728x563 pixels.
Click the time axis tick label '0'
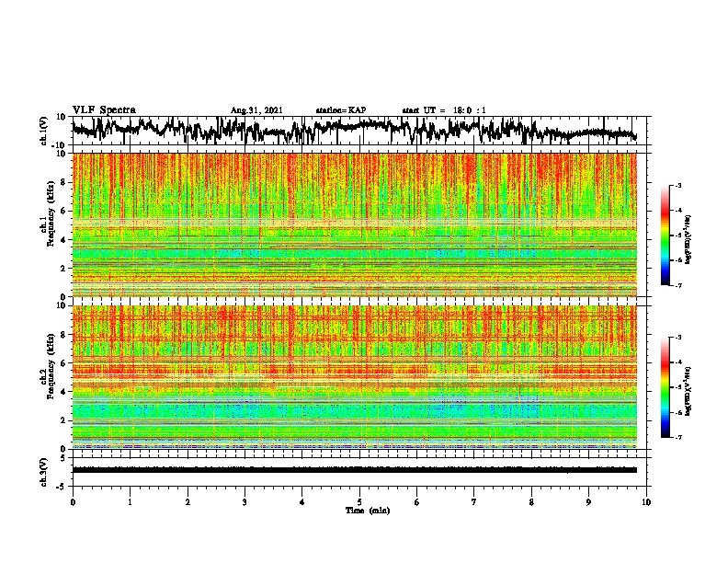73,502
